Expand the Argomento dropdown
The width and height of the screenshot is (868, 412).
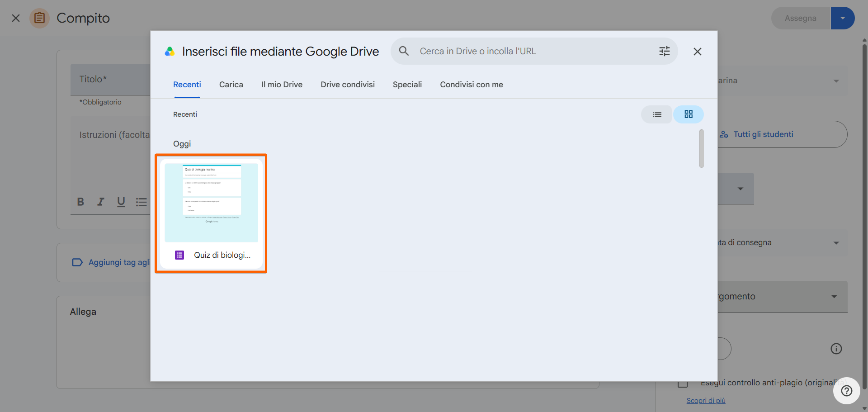tap(783, 297)
